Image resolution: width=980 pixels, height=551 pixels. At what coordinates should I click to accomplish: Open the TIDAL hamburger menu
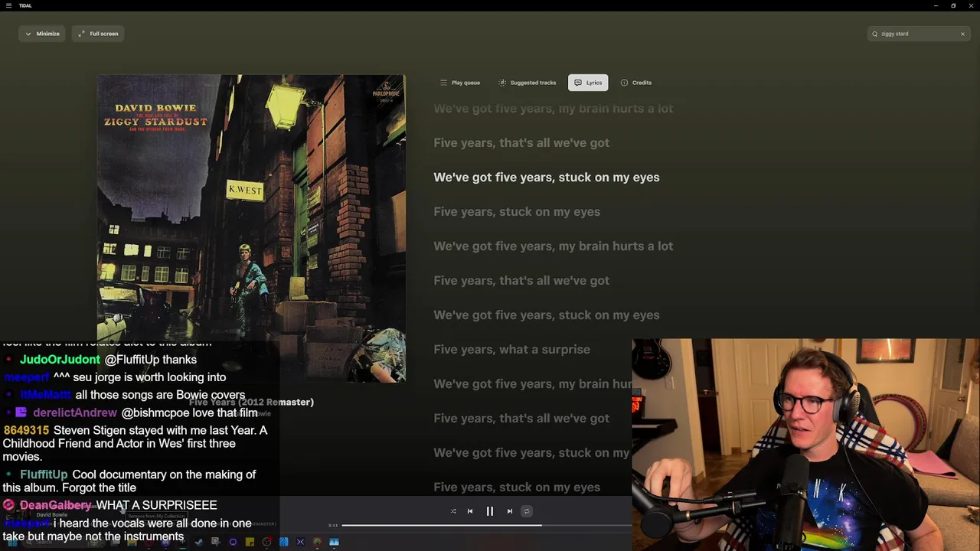(8, 5)
